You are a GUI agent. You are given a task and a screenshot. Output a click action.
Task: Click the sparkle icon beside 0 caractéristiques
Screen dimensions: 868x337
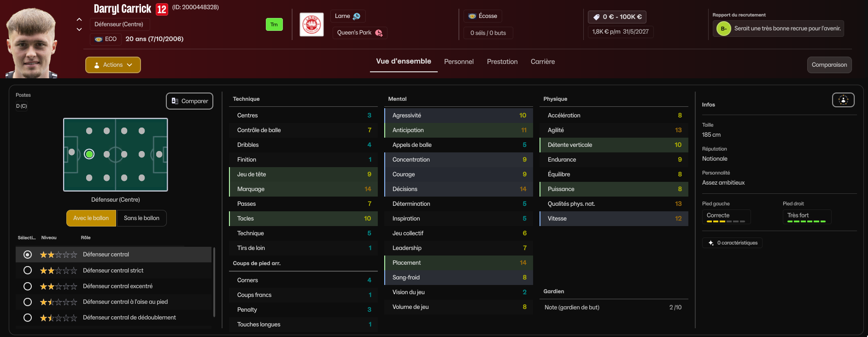711,243
